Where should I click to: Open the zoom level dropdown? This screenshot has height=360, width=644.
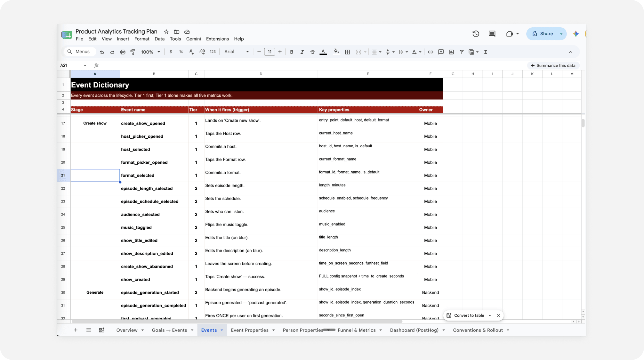(x=150, y=52)
